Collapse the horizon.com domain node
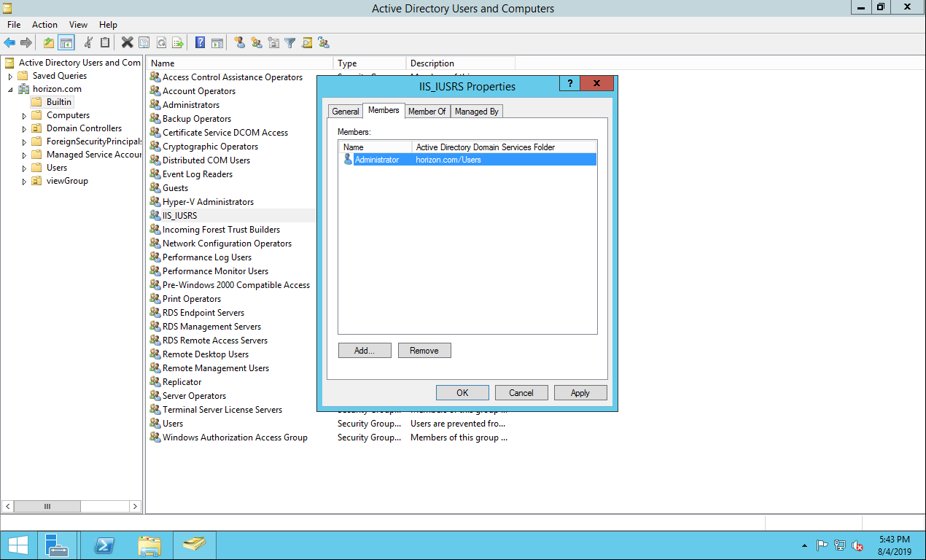Screen dimensions: 926x560 click(10, 90)
